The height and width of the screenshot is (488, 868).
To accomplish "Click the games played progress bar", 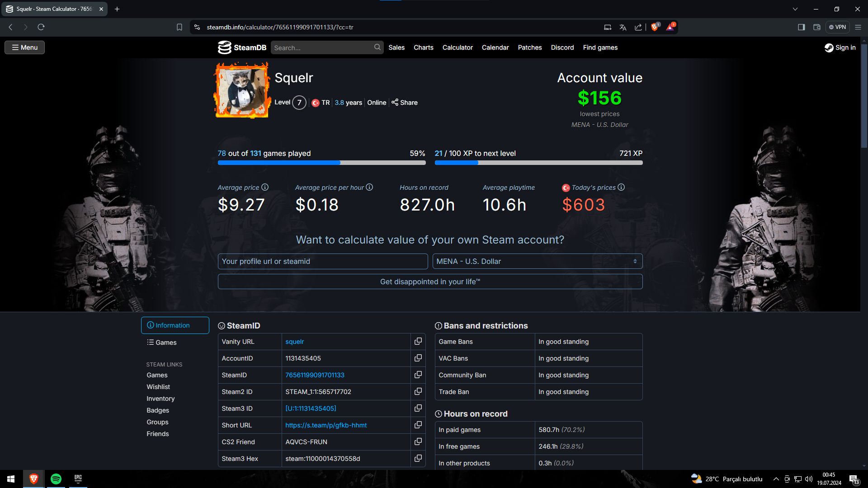I will point(321,163).
